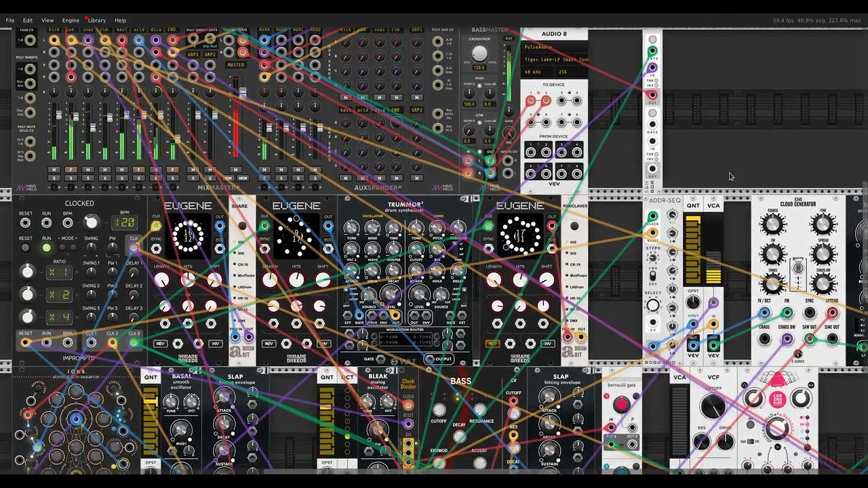Click Audio 8 From Device port 1
The width and height of the screenshot is (868, 488).
click(x=530, y=151)
